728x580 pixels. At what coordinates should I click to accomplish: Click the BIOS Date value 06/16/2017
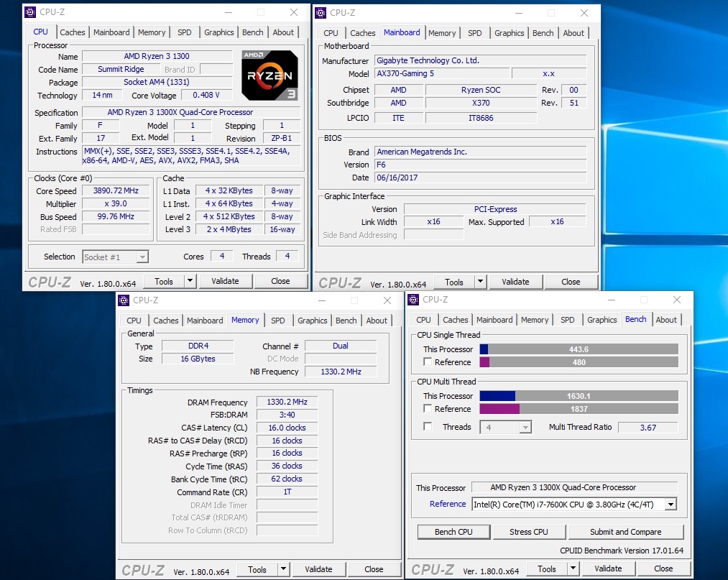(x=481, y=178)
